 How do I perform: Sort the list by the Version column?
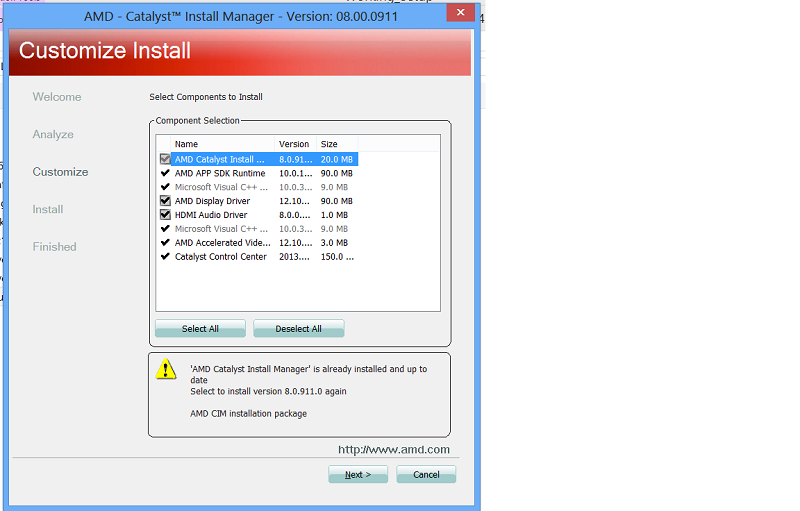pos(295,144)
